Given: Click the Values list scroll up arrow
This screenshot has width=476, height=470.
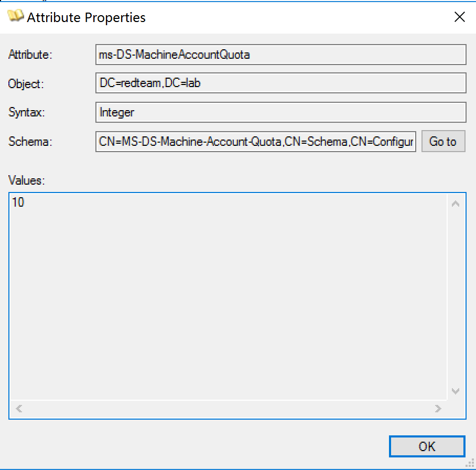Looking at the screenshot, I should pos(456,204).
